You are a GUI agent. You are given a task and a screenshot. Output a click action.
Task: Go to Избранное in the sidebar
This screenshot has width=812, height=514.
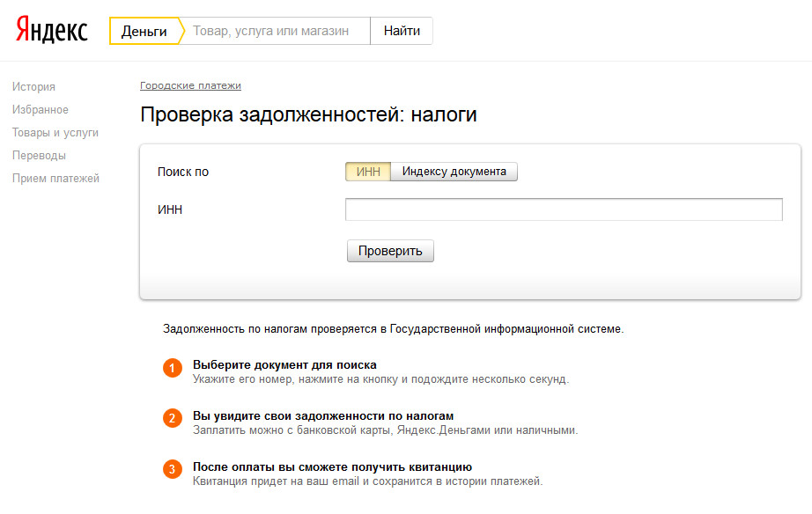[40, 109]
